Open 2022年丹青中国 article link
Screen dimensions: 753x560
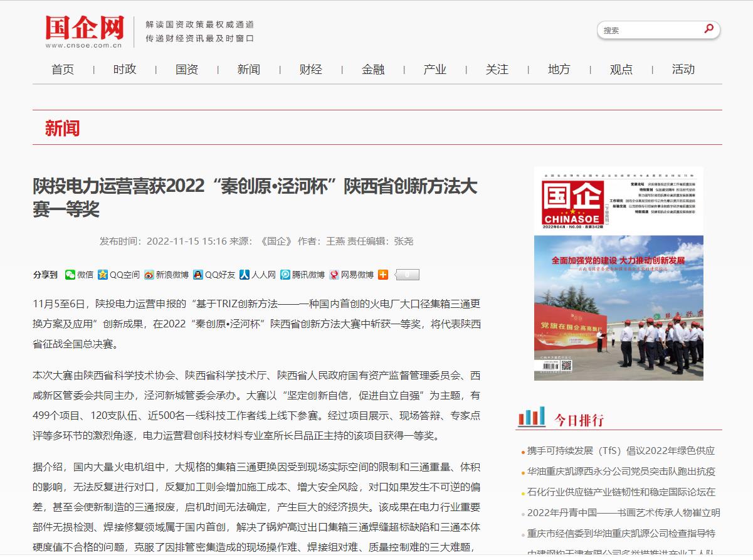(623, 513)
